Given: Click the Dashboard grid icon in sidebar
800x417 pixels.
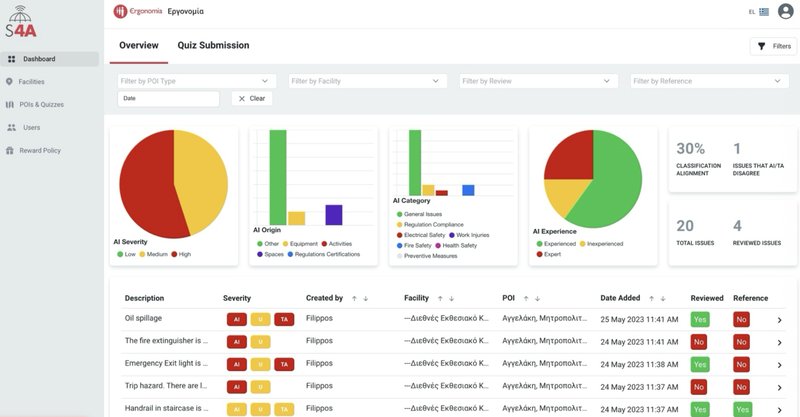Looking at the screenshot, I should (x=11, y=59).
